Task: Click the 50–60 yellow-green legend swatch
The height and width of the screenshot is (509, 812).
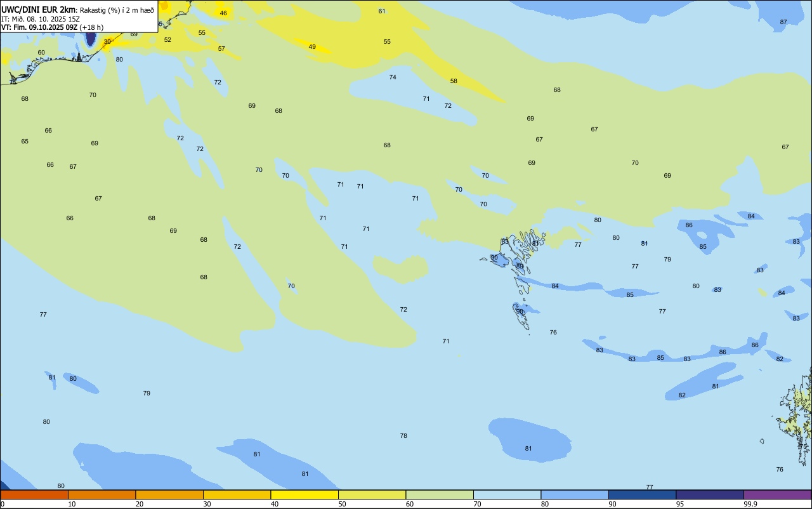Action: tap(372, 494)
